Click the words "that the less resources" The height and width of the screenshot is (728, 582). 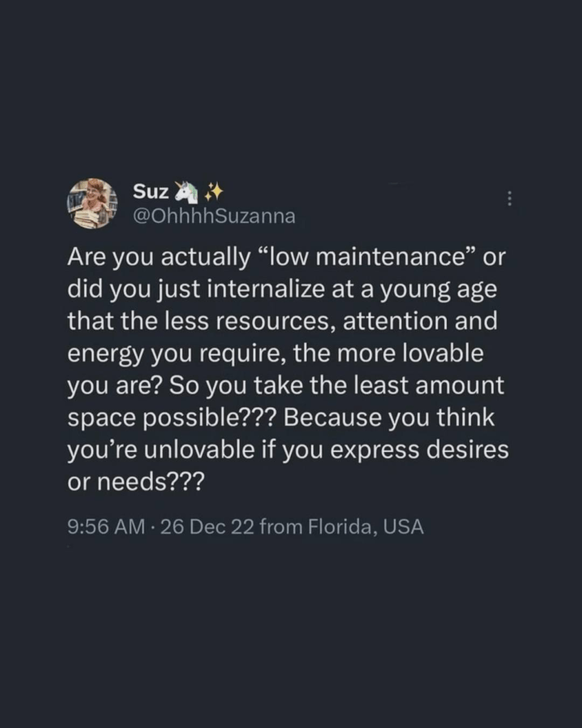(x=201, y=321)
